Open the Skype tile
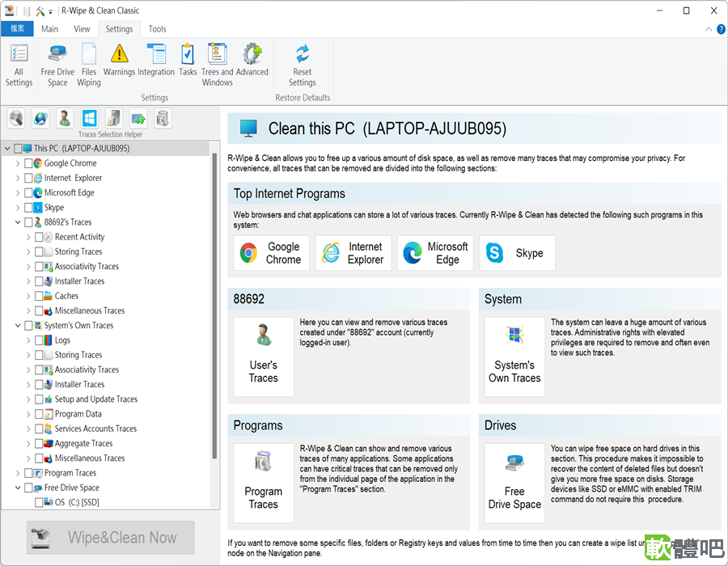Image resolution: width=728 pixels, height=566 pixels. [517, 253]
